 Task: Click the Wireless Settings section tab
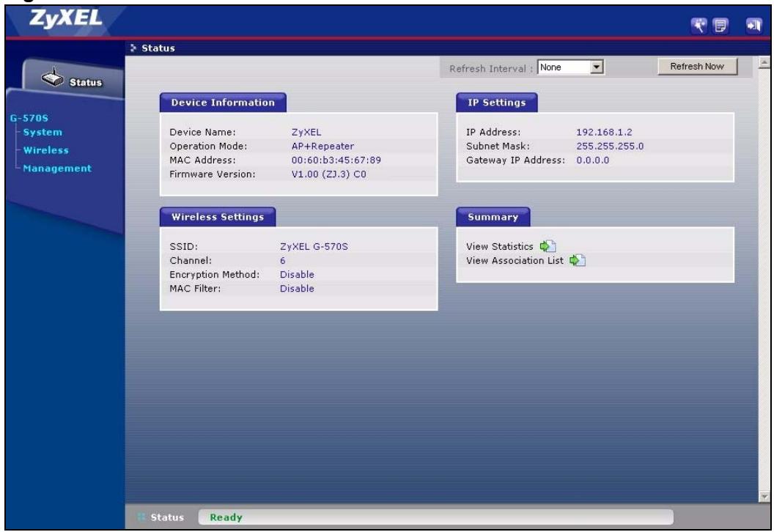click(218, 217)
